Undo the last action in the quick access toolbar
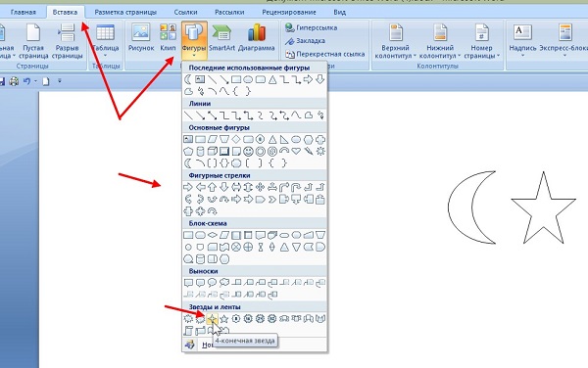 click(26, 81)
